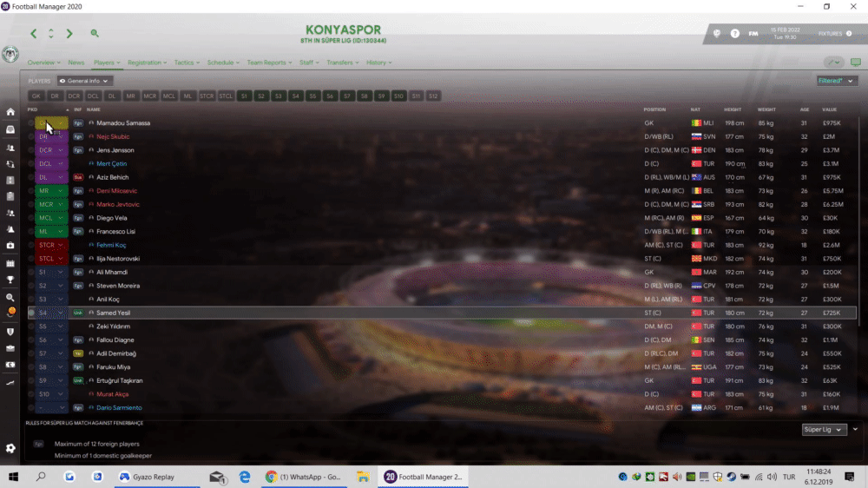Viewport: 868px width, 488px height.
Task: Open the trophy competitions icon in sidebar
Action: (10, 280)
